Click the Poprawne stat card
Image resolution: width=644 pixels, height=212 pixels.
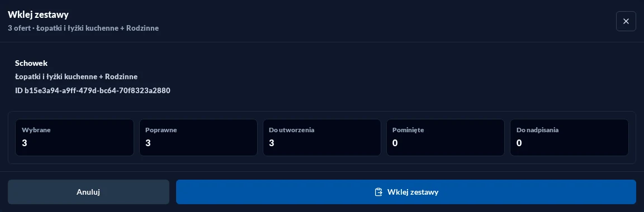click(x=198, y=137)
